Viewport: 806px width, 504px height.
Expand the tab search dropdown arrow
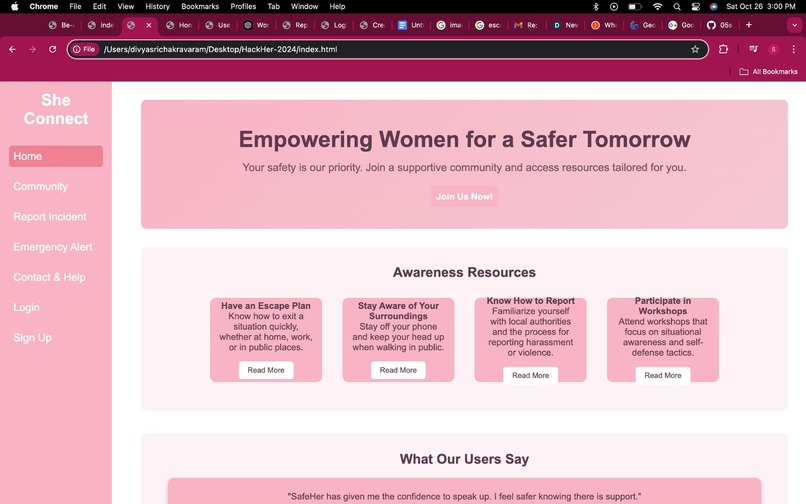[794, 25]
